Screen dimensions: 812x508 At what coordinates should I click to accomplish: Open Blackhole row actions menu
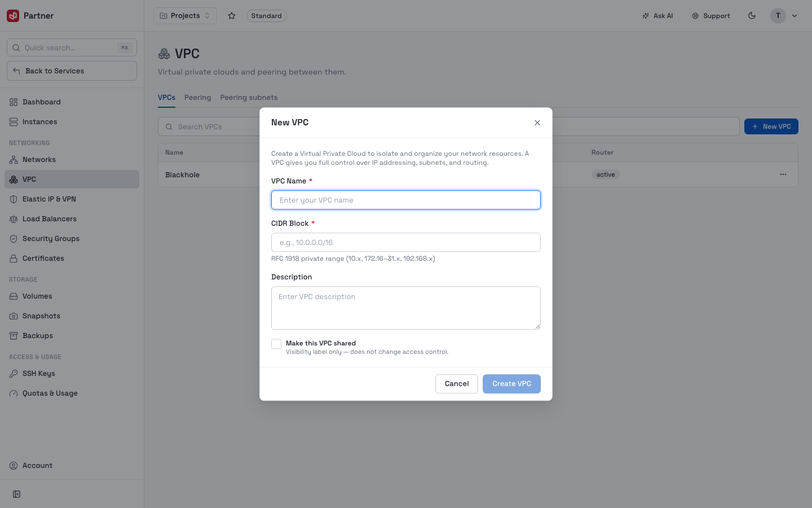(x=783, y=174)
